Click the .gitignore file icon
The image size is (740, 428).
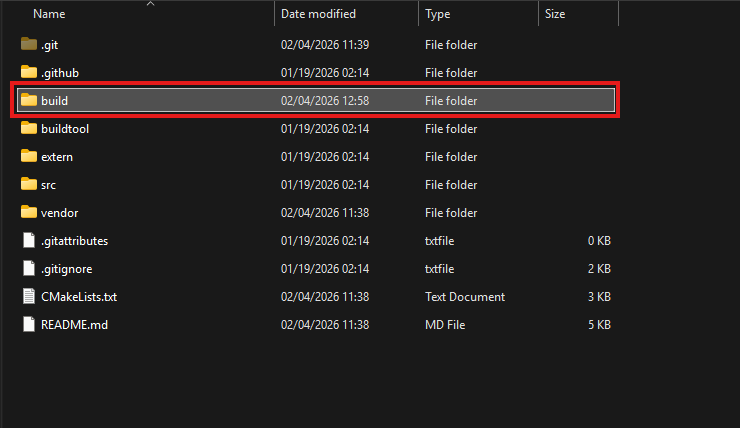click(x=28, y=269)
